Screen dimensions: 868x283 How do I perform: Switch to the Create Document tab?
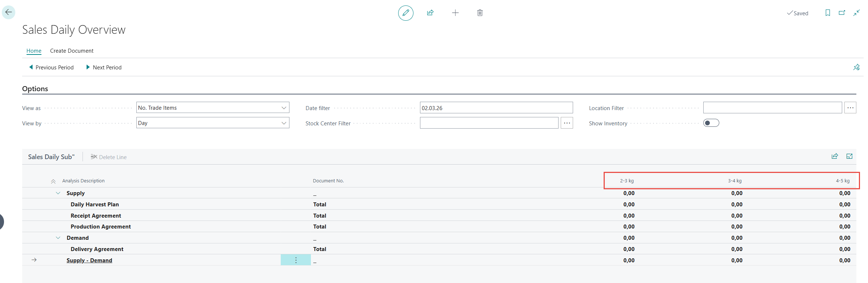72,51
